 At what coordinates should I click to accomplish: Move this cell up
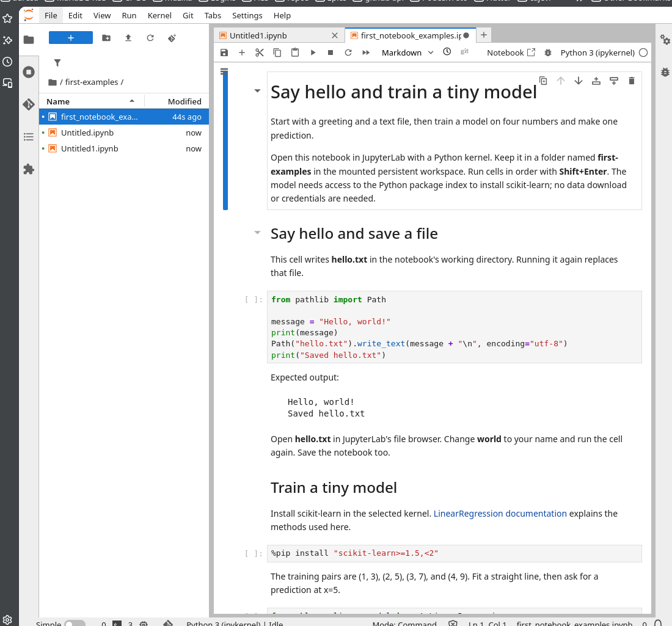[x=561, y=81]
